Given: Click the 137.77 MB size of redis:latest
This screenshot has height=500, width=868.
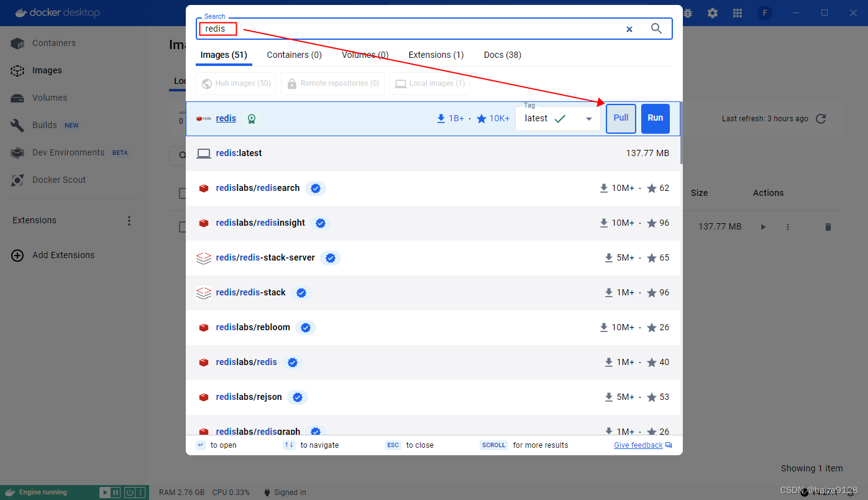Looking at the screenshot, I should point(647,153).
